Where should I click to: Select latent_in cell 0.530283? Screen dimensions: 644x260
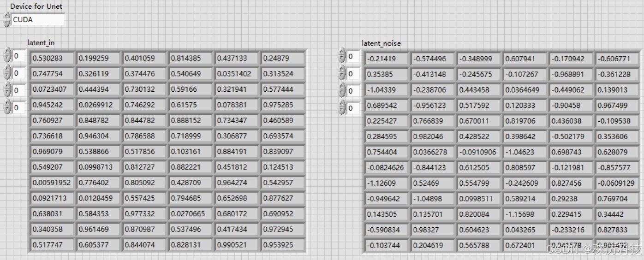coord(52,58)
